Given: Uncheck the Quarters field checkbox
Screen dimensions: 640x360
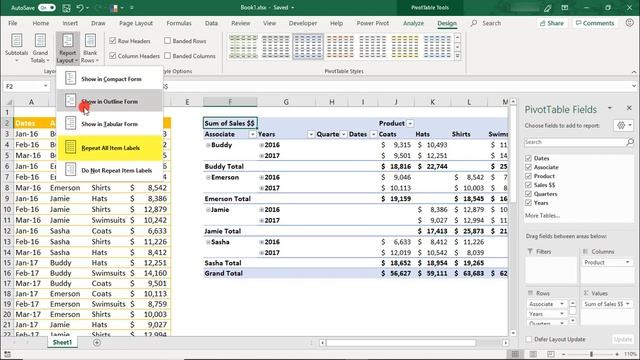Looking at the screenshot, I should 529,194.
